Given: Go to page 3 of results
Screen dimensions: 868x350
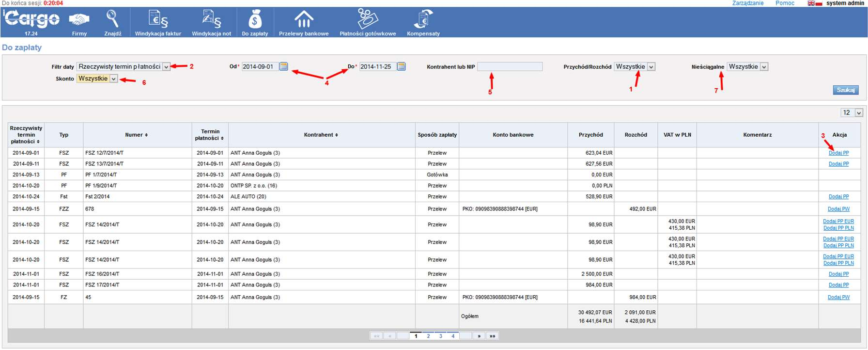Looking at the screenshot, I should click(x=440, y=336).
